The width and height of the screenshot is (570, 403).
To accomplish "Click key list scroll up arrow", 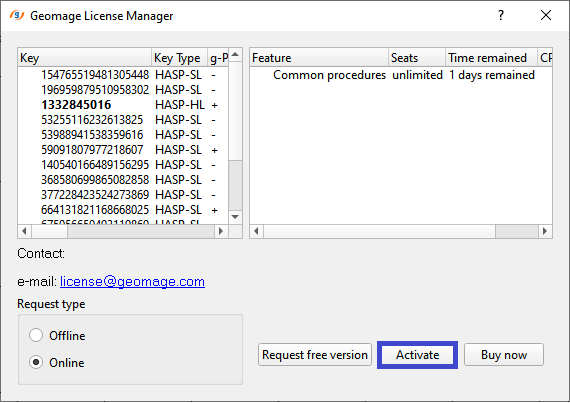I will [x=235, y=55].
